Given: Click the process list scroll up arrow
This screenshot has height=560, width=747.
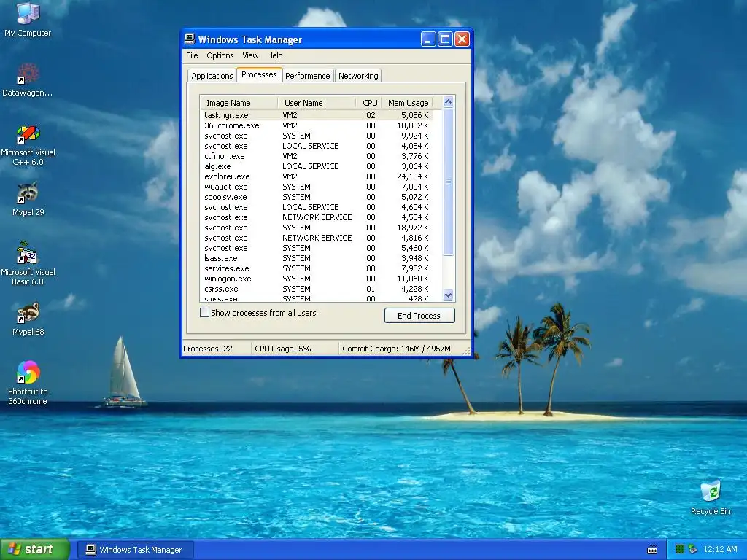Looking at the screenshot, I should pos(448,101).
